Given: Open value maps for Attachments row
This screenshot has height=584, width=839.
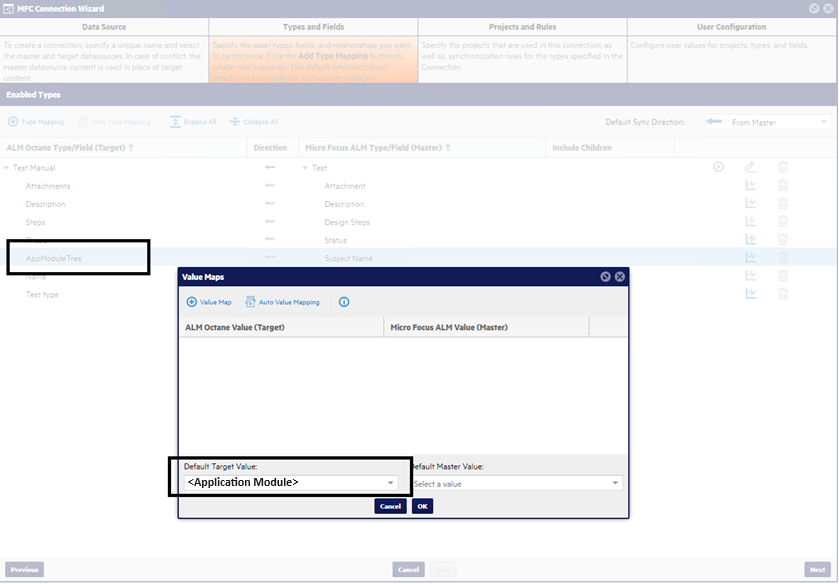Looking at the screenshot, I should point(751,185).
